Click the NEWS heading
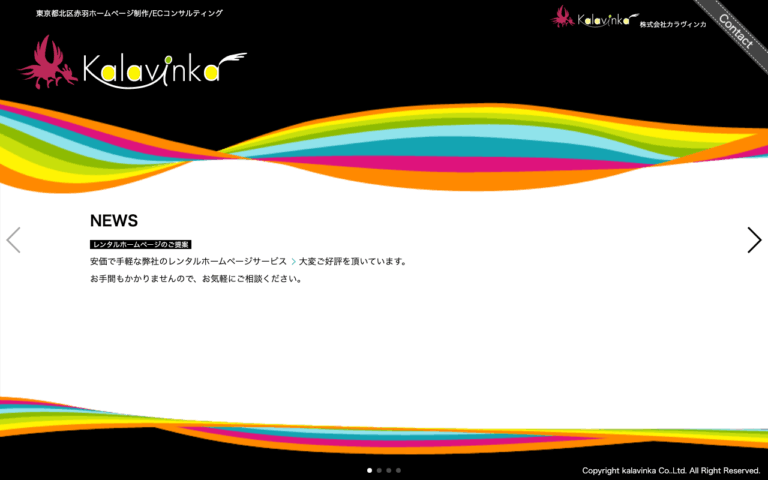768x480 pixels. [114, 221]
